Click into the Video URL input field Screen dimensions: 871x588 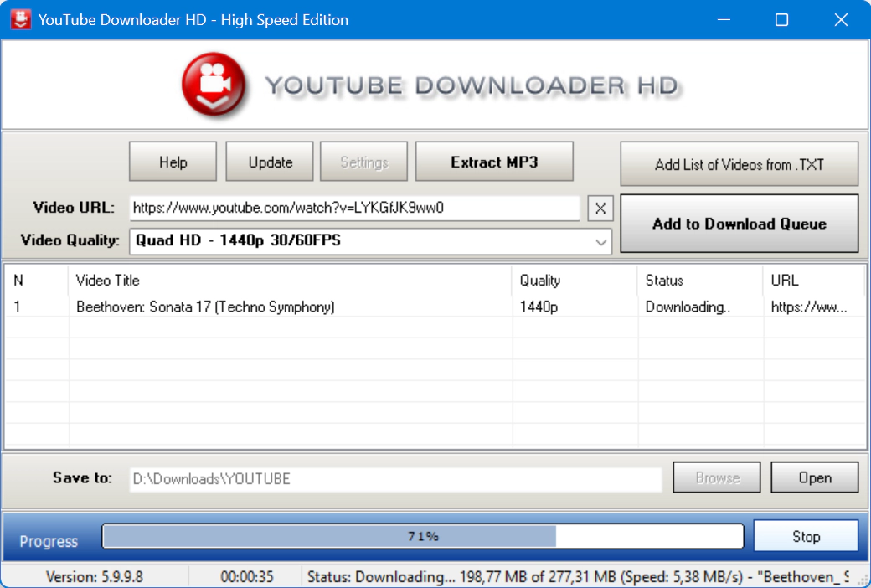355,208
